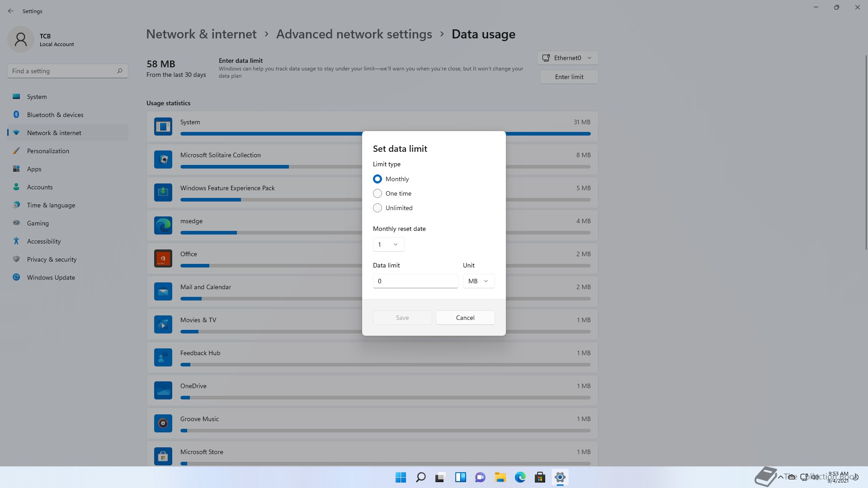This screenshot has width=868, height=488.
Task: Click the System usage progress bar
Action: click(x=271, y=134)
